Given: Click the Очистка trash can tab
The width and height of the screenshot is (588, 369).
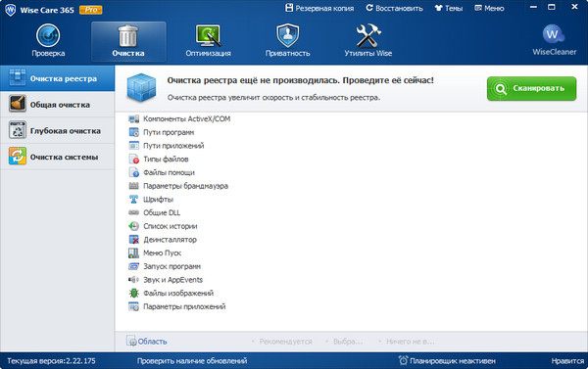Looking at the screenshot, I should (128, 41).
